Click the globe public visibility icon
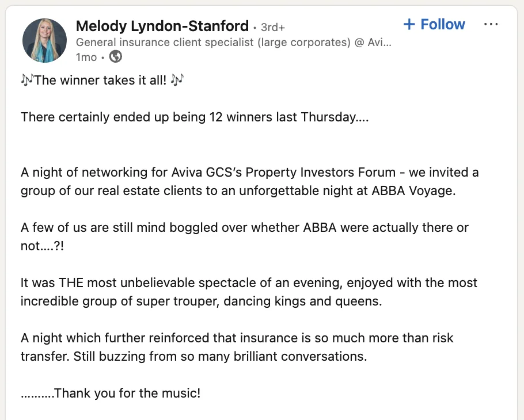Screen dimensions: 524x420 click(x=116, y=57)
